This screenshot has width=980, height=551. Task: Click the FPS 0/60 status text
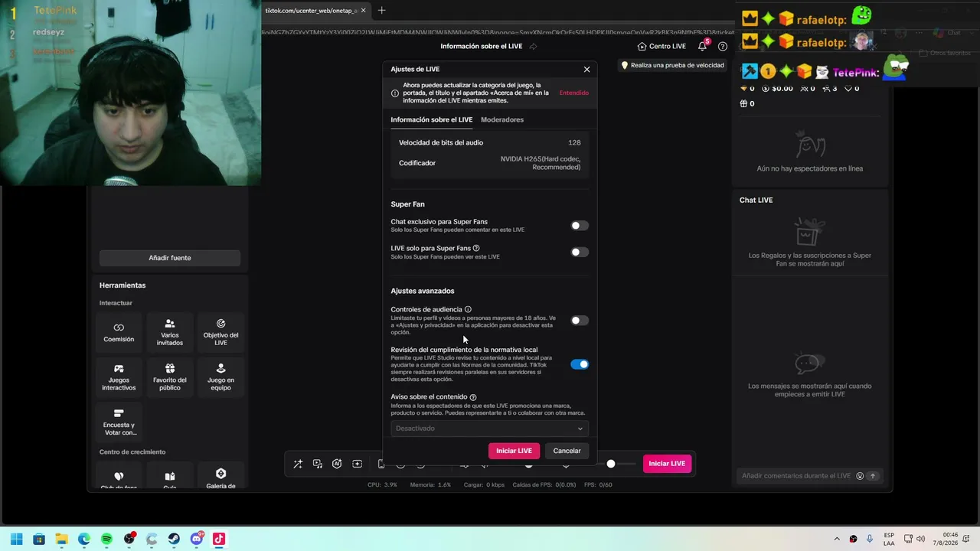[x=598, y=484]
